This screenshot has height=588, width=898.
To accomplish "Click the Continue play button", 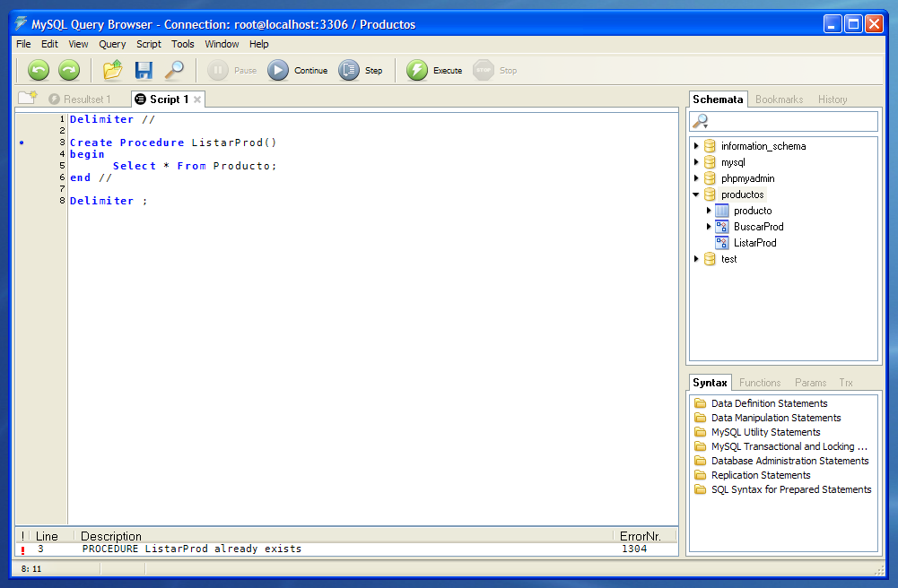I will (298, 70).
